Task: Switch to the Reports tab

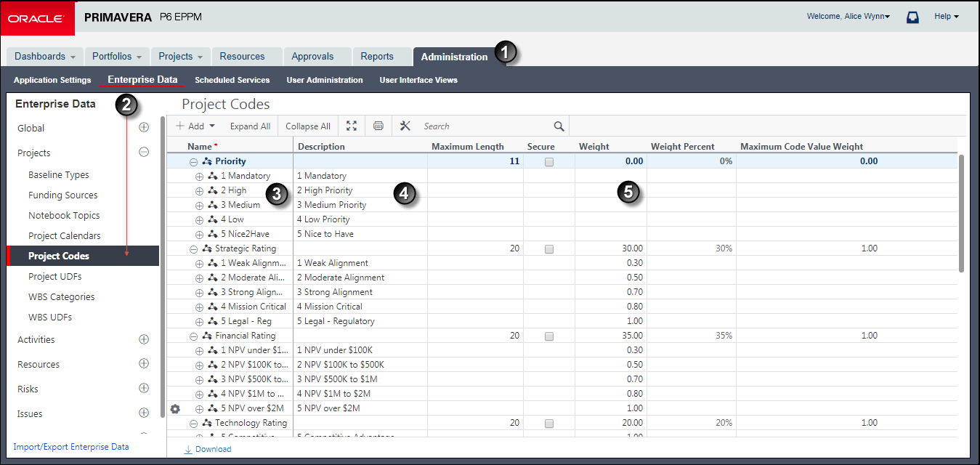Action: tap(381, 57)
